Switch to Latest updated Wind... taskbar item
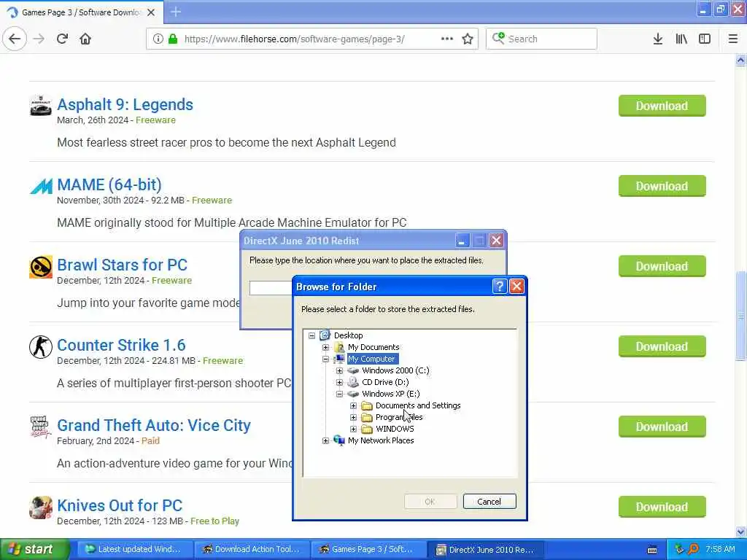 [x=134, y=550]
